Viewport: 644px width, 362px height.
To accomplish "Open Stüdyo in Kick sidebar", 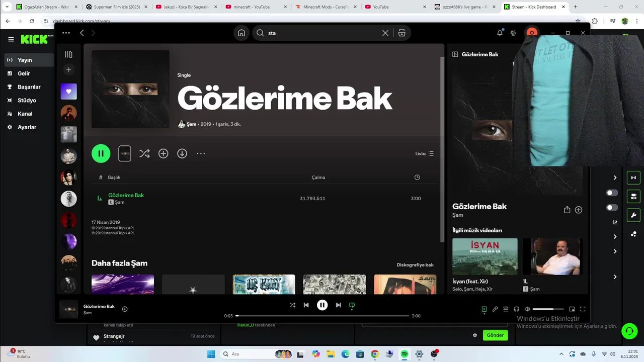I will pyautogui.click(x=28, y=100).
